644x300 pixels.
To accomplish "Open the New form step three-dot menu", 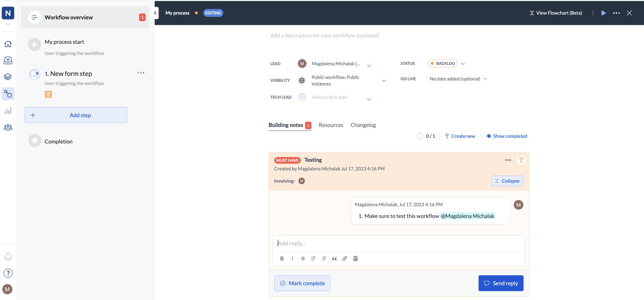I will tap(141, 73).
